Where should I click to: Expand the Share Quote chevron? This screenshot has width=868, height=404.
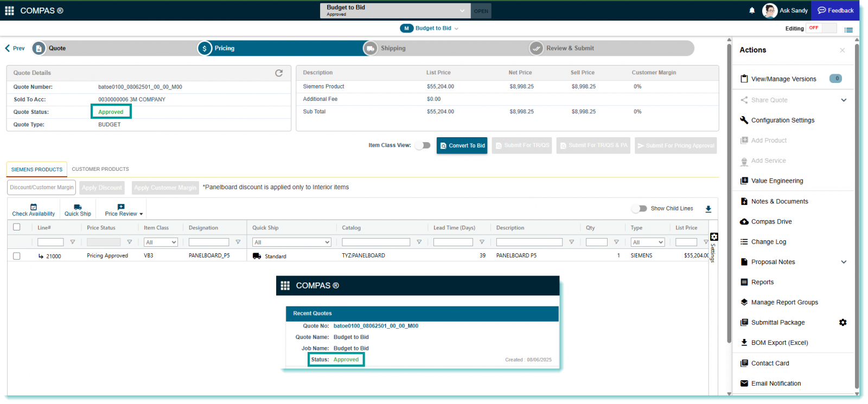(x=844, y=100)
